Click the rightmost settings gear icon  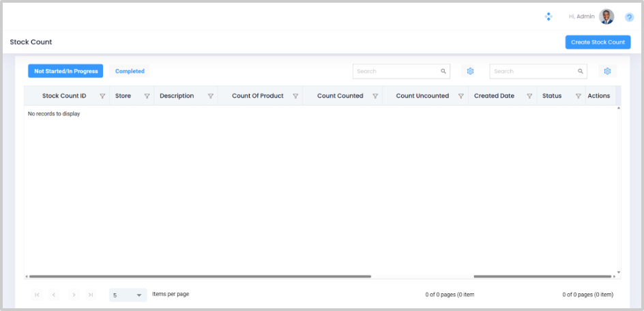[607, 71]
